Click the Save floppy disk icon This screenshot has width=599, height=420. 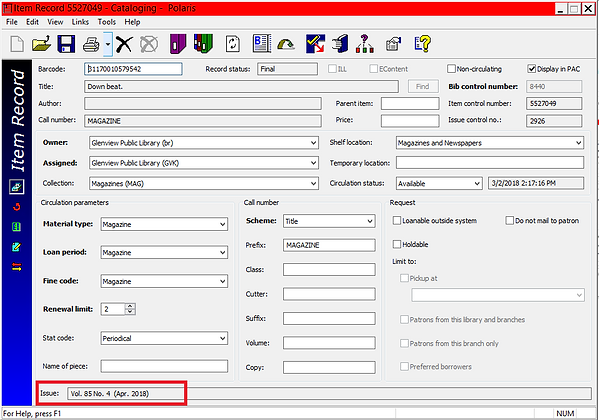[66, 44]
